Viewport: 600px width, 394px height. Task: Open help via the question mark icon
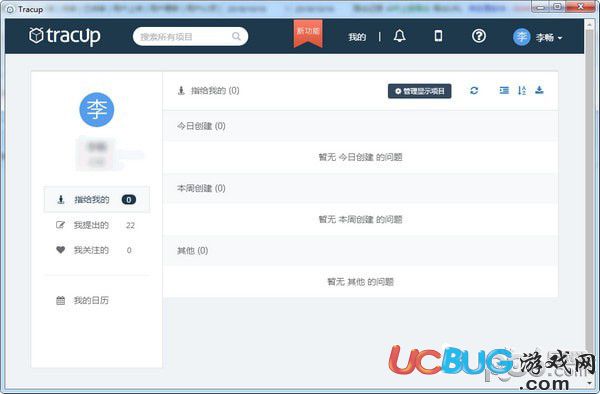click(479, 36)
